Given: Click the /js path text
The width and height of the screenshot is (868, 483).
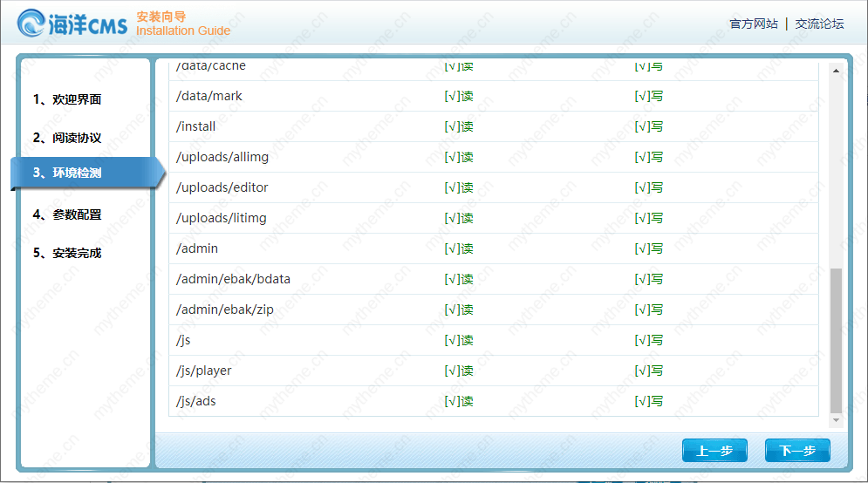Looking at the screenshot, I should coord(183,340).
